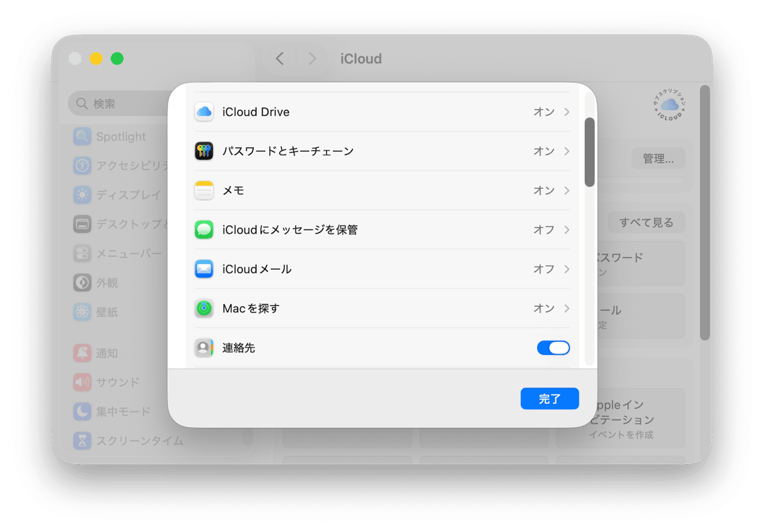Viewport: 764px width, 532px height.
Task: Click the パスワードとキーチェーン オン status
Action: point(544,151)
